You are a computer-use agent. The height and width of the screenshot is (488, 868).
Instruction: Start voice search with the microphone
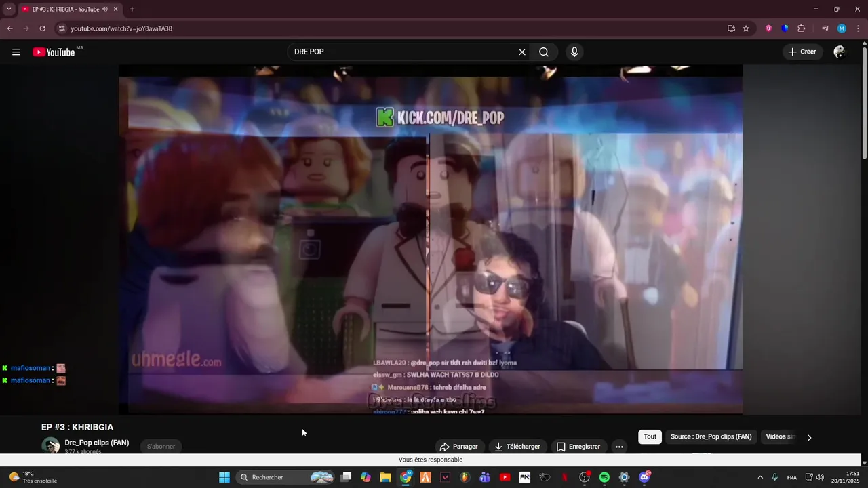[x=574, y=52]
